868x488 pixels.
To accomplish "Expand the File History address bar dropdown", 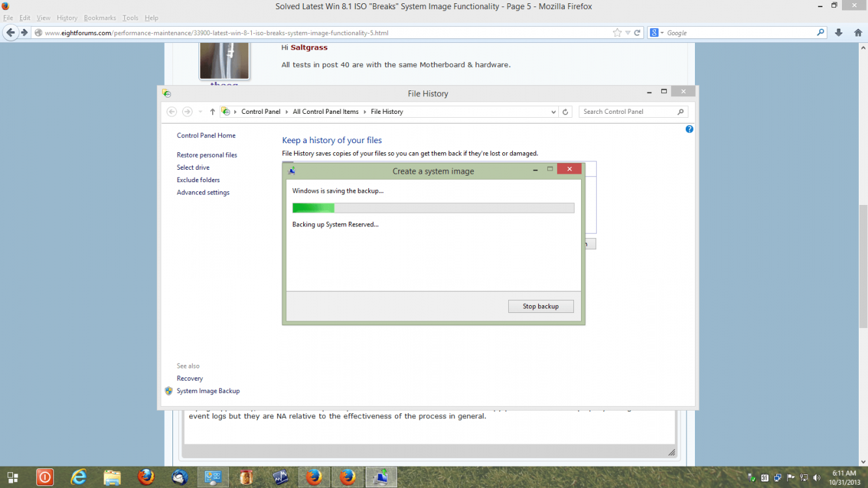I will click(554, 112).
